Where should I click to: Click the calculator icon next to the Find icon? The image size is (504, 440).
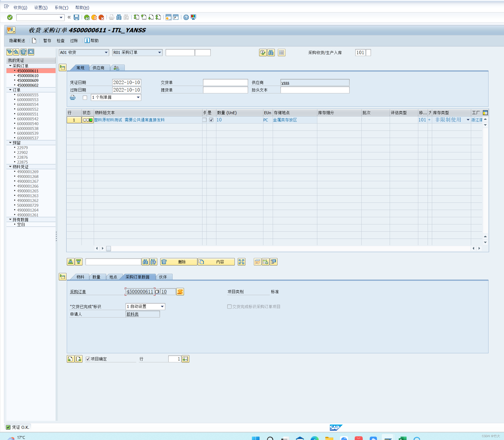282,53
